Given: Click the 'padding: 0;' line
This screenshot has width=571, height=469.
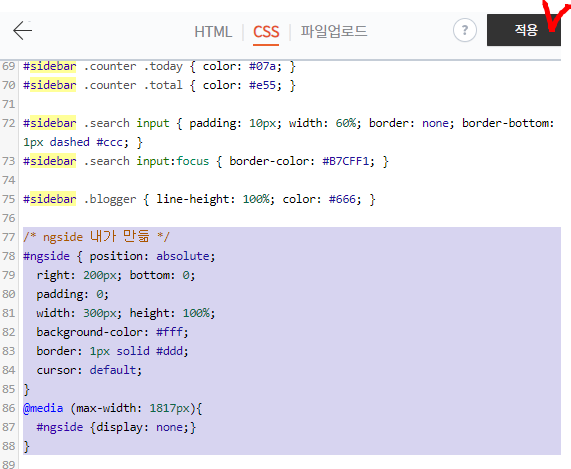Looking at the screenshot, I should [72, 294].
